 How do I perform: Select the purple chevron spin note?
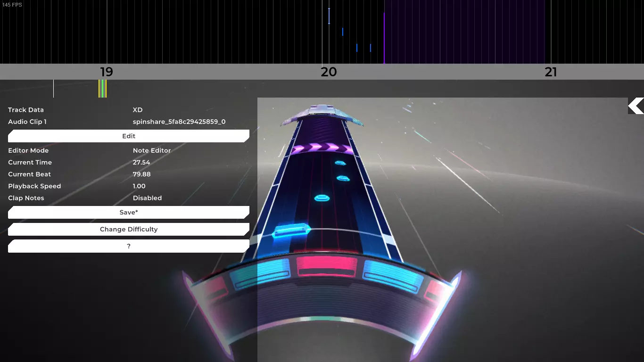click(322, 149)
